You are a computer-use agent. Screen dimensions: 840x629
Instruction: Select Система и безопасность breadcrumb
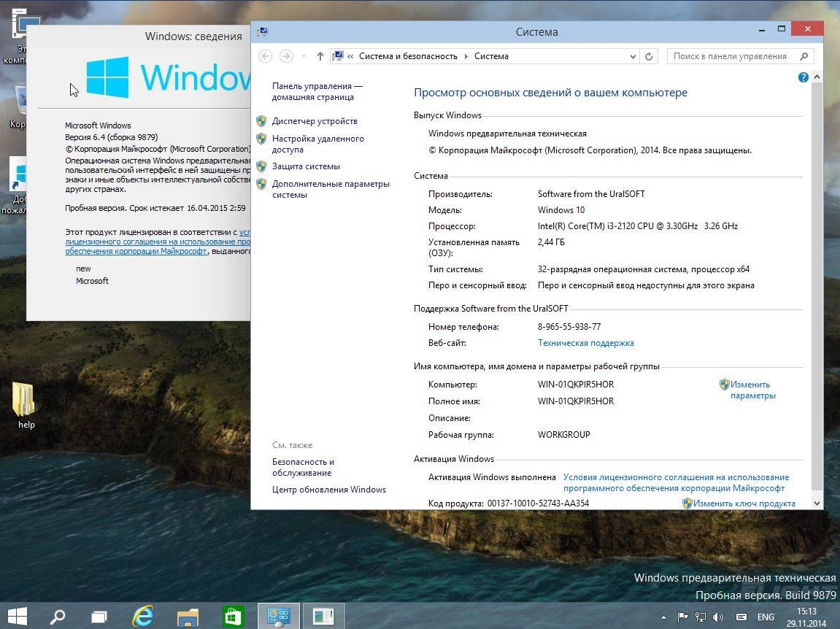coord(408,56)
